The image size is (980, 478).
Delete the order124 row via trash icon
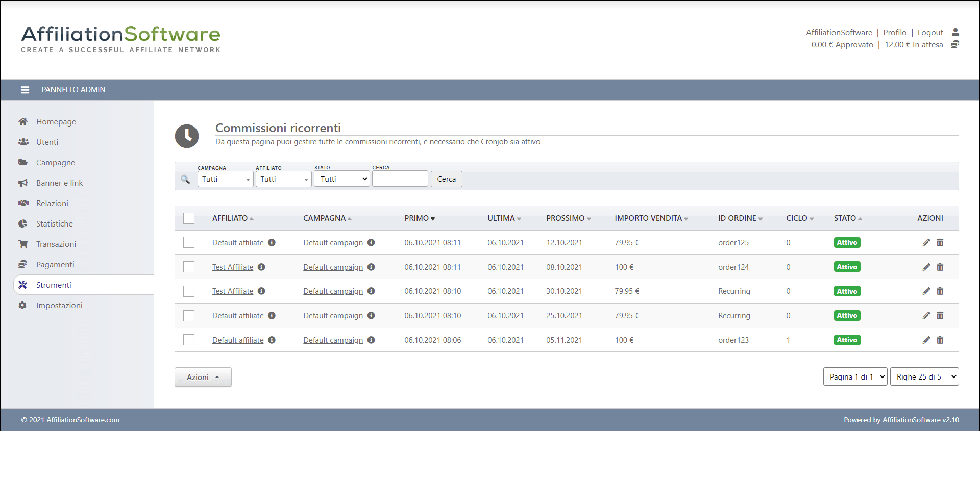coord(940,267)
